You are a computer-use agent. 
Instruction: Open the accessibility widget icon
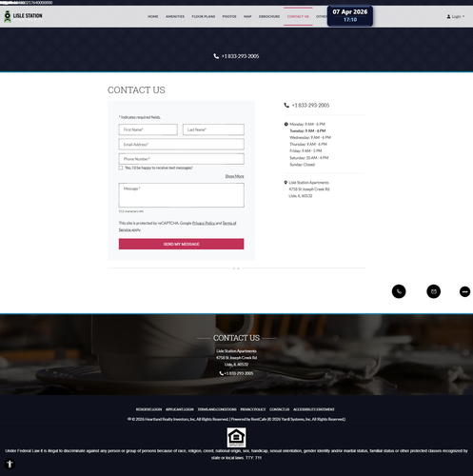pos(10,464)
